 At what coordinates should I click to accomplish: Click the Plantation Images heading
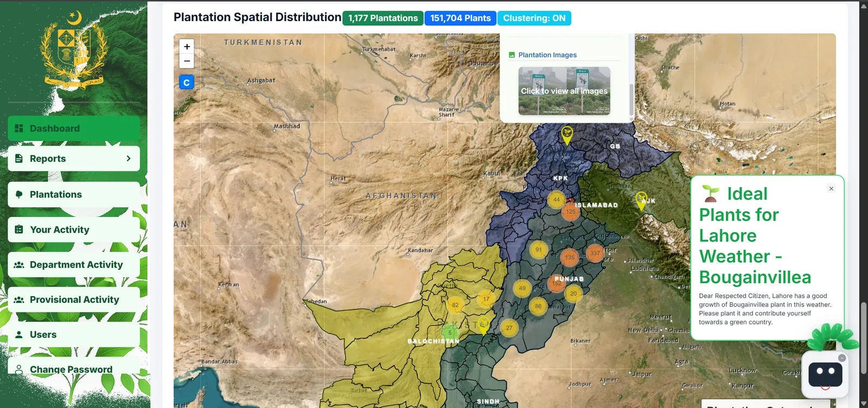[x=547, y=55]
